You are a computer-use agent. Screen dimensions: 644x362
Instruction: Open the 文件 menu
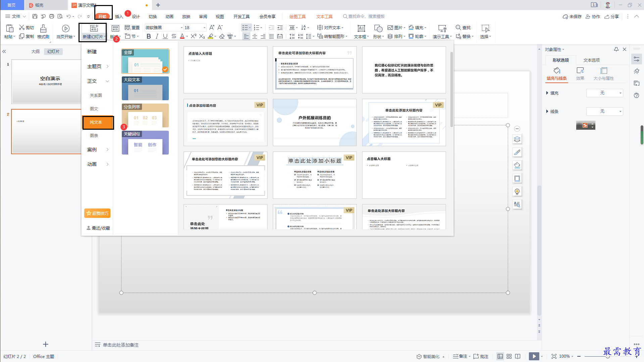pyautogui.click(x=16, y=16)
